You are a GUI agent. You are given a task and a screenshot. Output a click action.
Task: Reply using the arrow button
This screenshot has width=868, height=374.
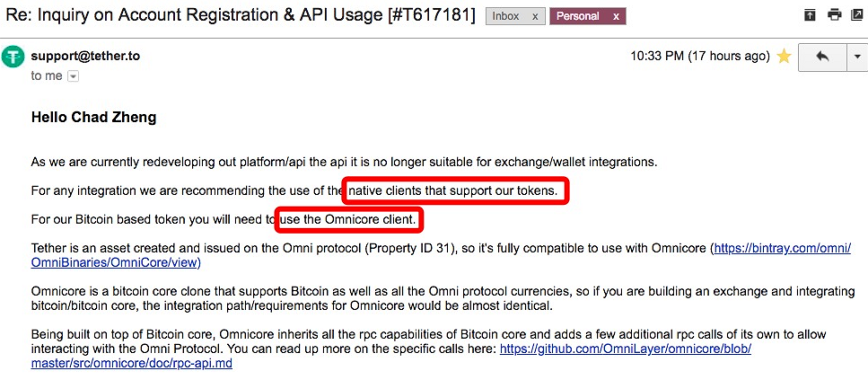(822, 57)
